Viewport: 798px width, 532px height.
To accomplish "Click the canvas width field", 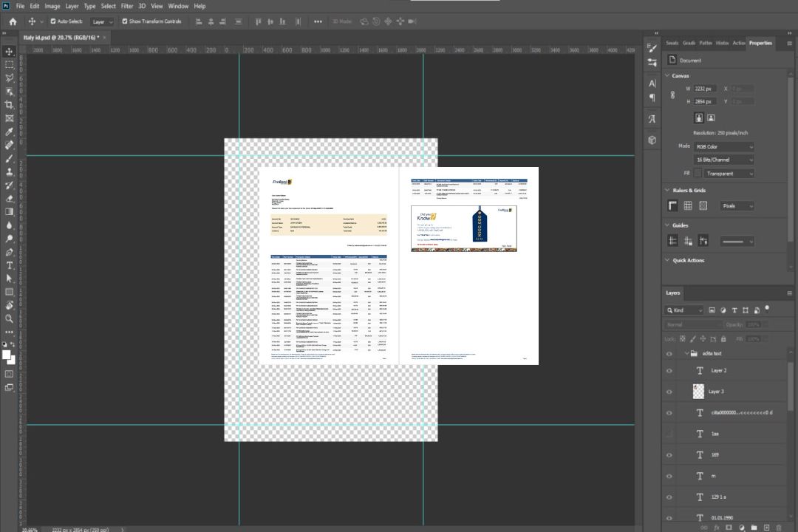I will (x=705, y=89).
